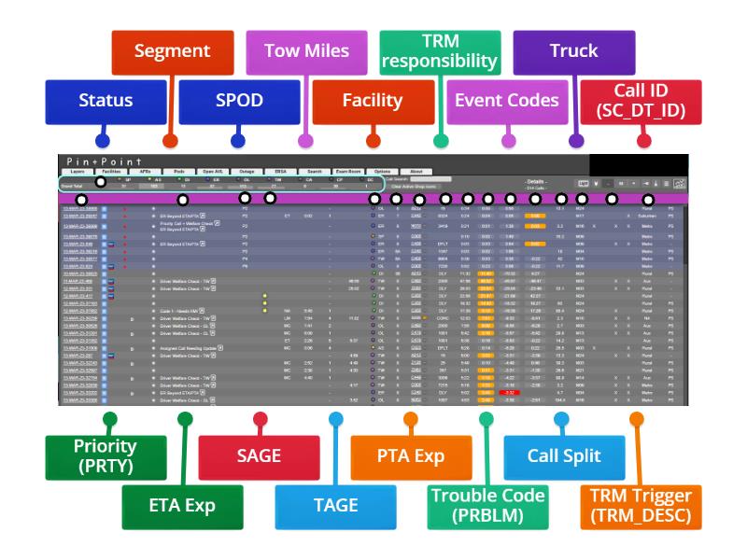The width and height of the screenshot is (747, 560).
Task: Click the hamburger list icon in Details toolbar
Action: click(x=667, y=184)
